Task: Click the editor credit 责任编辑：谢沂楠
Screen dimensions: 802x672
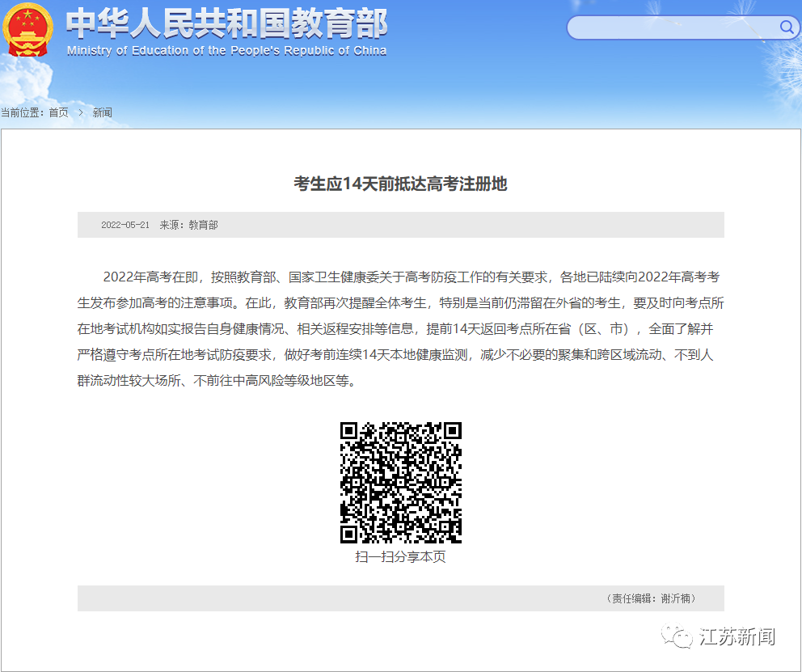Action: tap(651, 598)
